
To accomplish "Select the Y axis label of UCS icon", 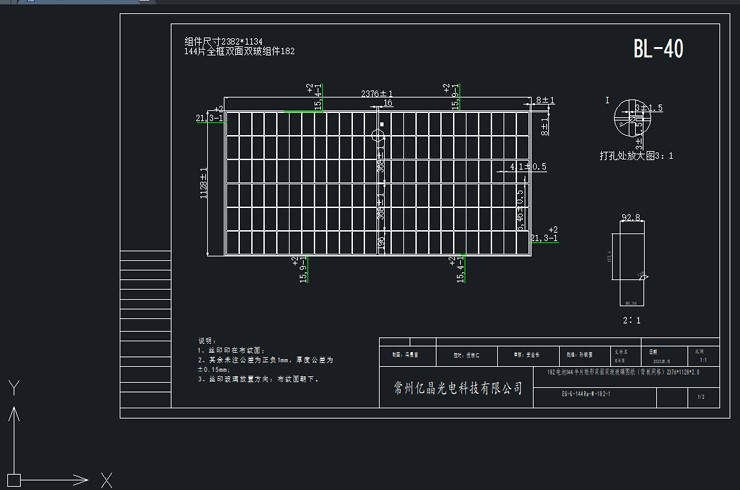I will click(x=14, y=386).
